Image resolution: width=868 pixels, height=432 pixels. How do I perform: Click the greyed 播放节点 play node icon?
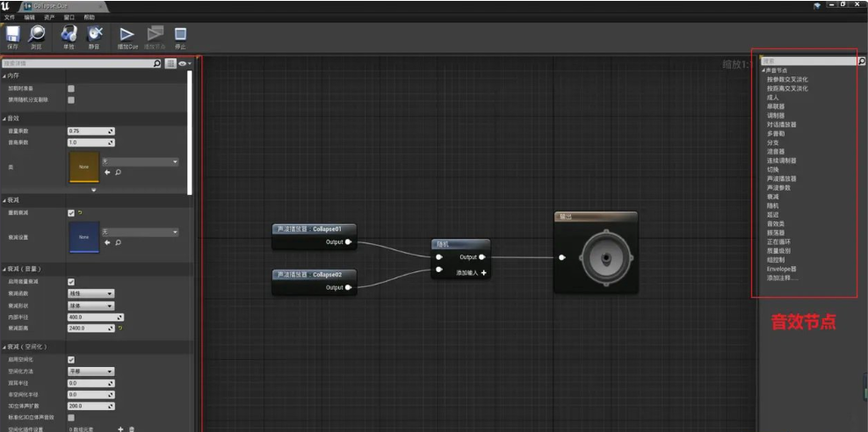pos(154,34)
